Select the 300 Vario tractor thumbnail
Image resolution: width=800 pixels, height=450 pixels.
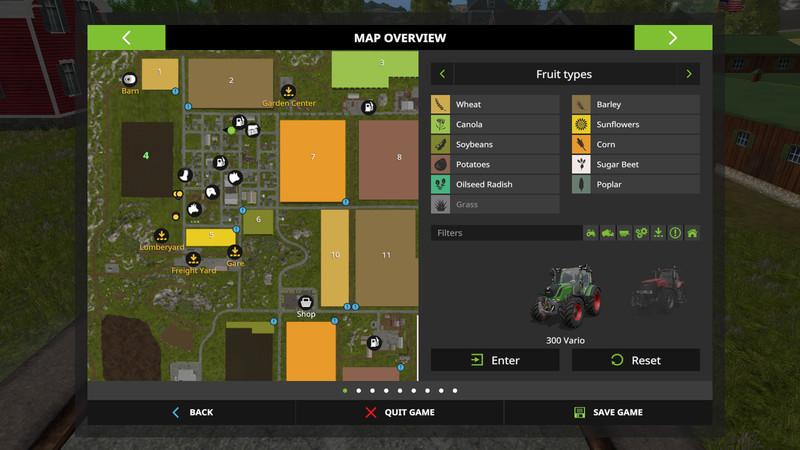tap(567, 296)
